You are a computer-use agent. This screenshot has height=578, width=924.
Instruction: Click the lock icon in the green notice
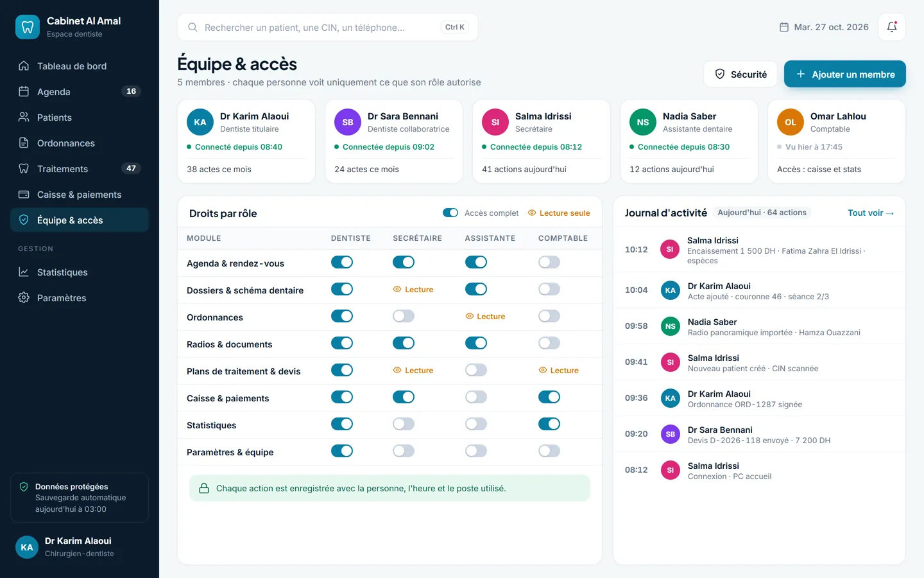click(204, 488)
